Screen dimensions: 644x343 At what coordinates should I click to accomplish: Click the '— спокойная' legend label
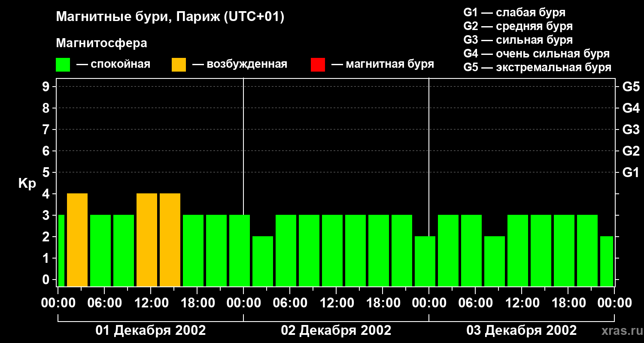113,65
